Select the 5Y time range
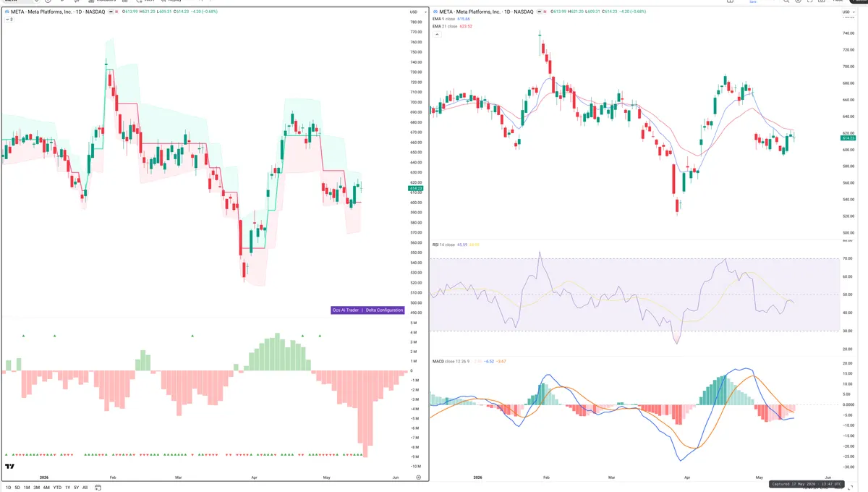The width and height of the screenshot is (868, 492). click(77, 488)
